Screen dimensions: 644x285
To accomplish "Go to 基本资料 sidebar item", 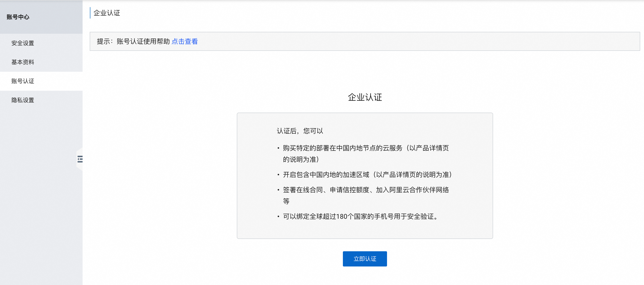I will point(23,62).
